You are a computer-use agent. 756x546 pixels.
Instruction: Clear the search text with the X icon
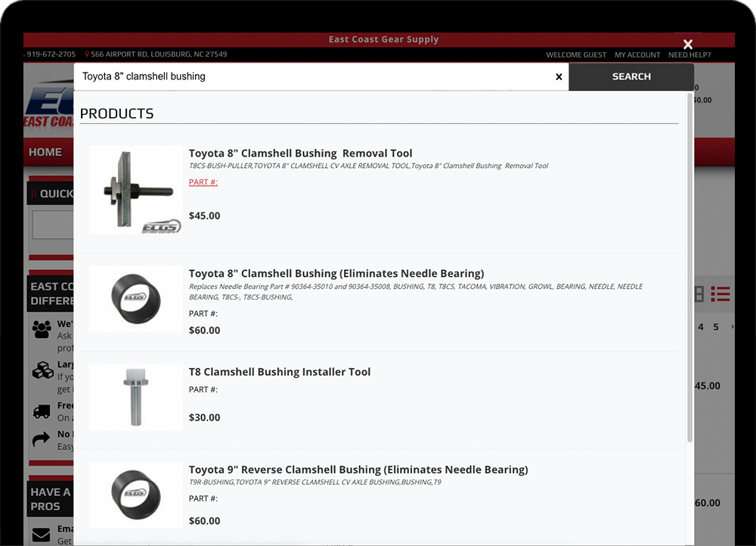click(x=559, y=77)
